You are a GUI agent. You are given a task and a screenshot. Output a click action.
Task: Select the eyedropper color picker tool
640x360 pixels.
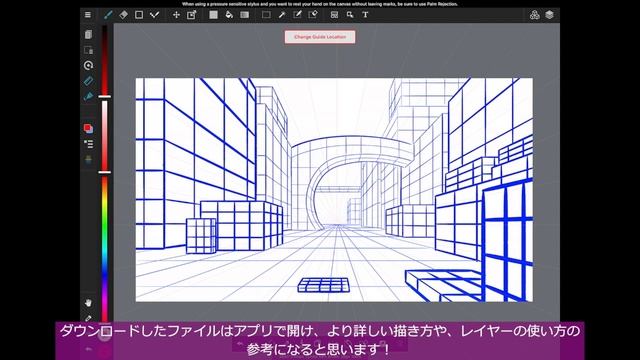tap(88, 318)
